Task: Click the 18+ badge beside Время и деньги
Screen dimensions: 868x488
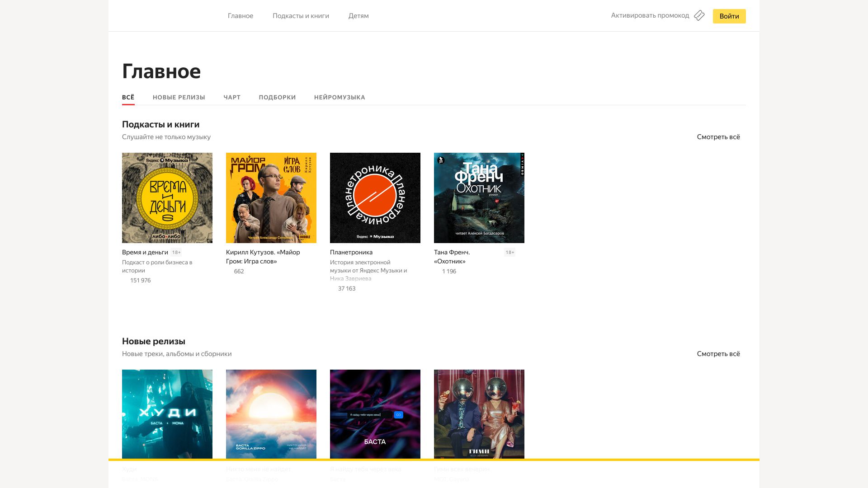Action: tap(176, 252)
